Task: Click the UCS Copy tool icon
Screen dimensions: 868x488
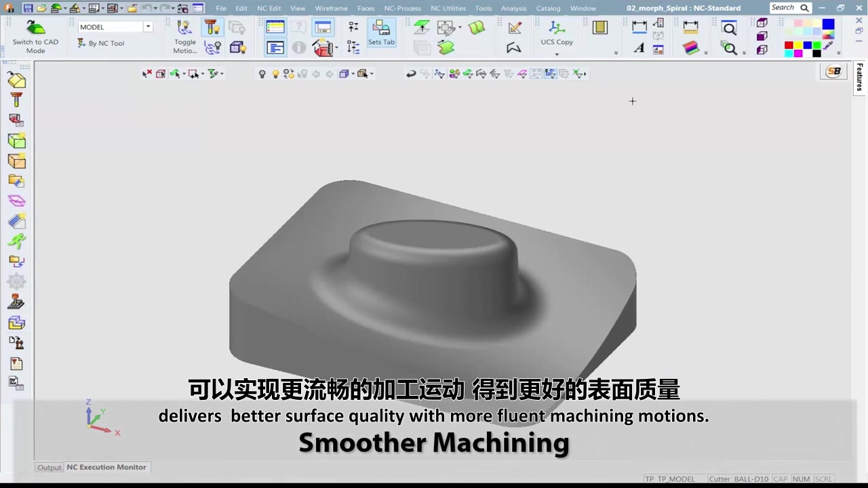Action: click(557, 28)
